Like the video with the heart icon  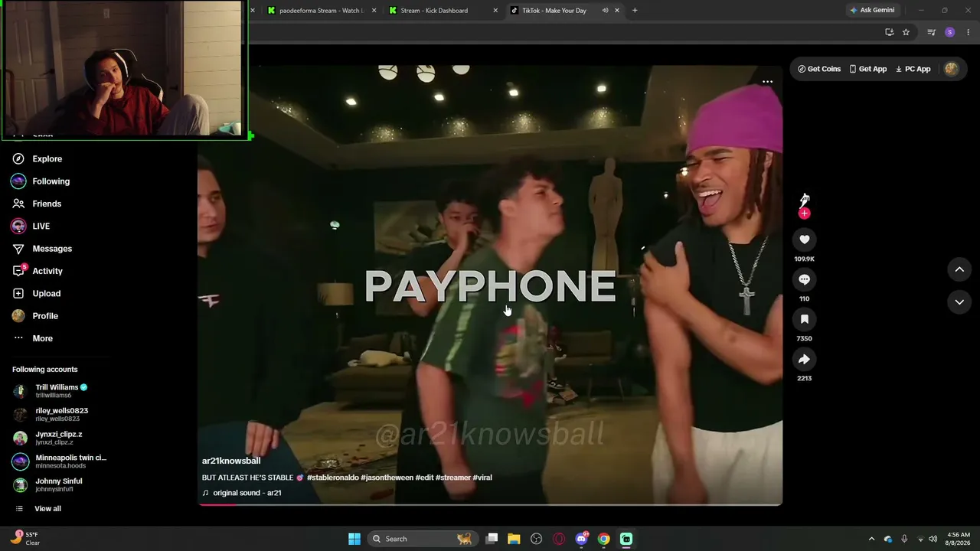(x=804, y=240)
